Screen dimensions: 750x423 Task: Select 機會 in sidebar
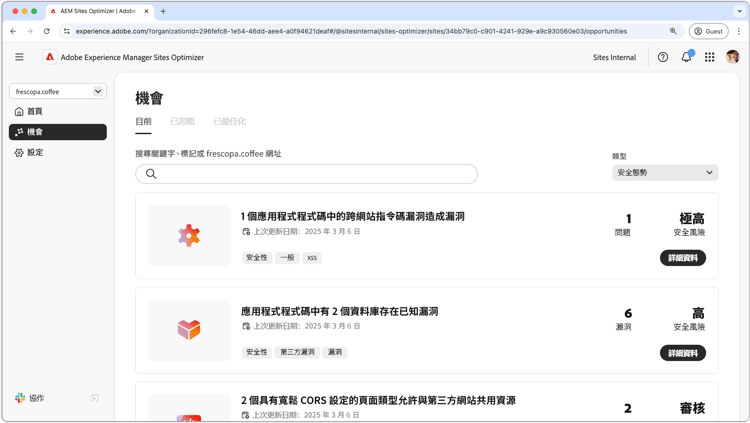pyautogui.click(x=58, y=132)
